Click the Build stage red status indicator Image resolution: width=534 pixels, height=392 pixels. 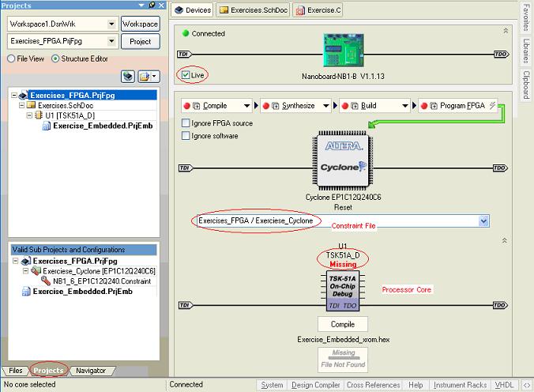tap(345, 106)
